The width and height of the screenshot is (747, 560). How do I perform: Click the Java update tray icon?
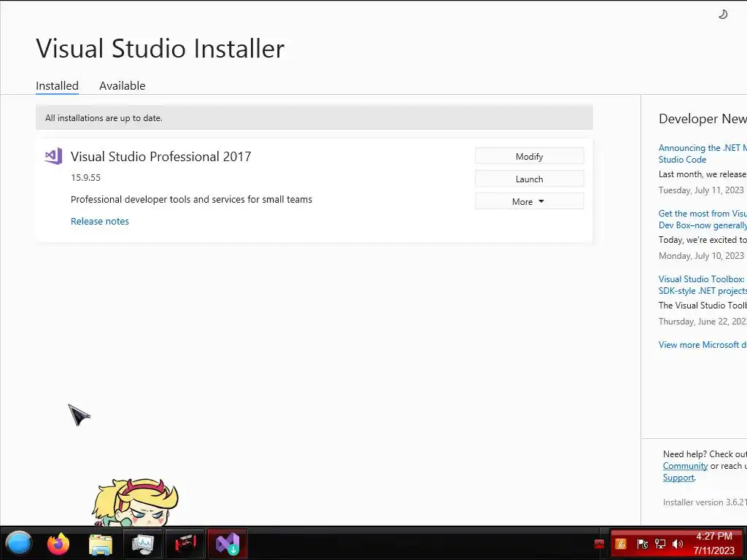(622, 544)
